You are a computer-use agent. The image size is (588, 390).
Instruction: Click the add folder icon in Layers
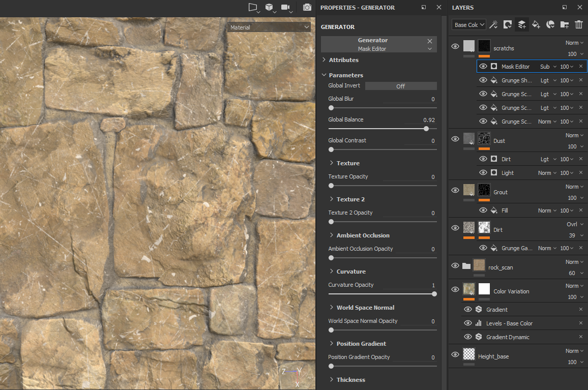564,24
